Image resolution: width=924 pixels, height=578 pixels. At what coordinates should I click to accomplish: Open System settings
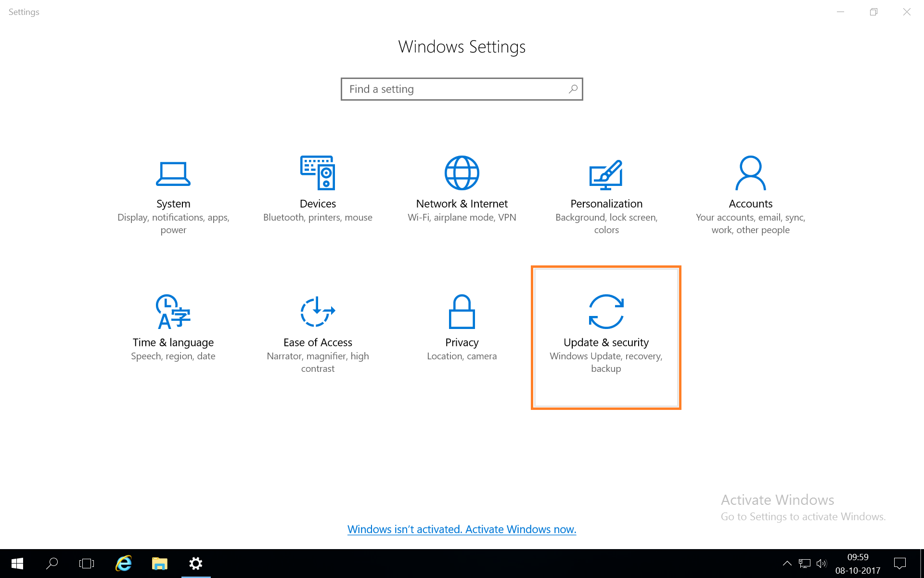tap(173, 193)
